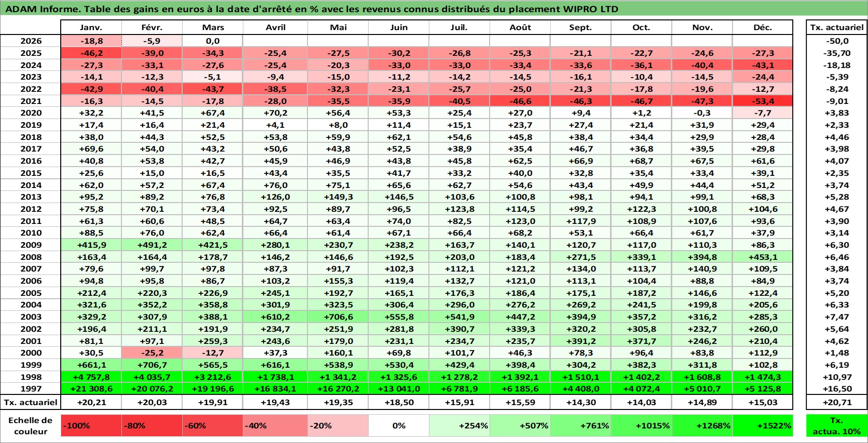The height and width of the screenshot is (443, 868).
Task: Select the +507% green swatch
Action: click(520, 426)
